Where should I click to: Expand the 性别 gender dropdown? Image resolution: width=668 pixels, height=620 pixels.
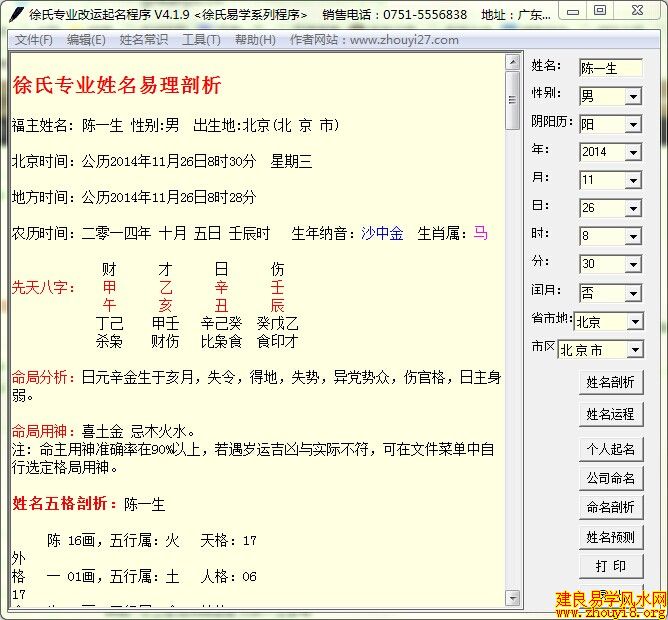[x=632, y=97]
